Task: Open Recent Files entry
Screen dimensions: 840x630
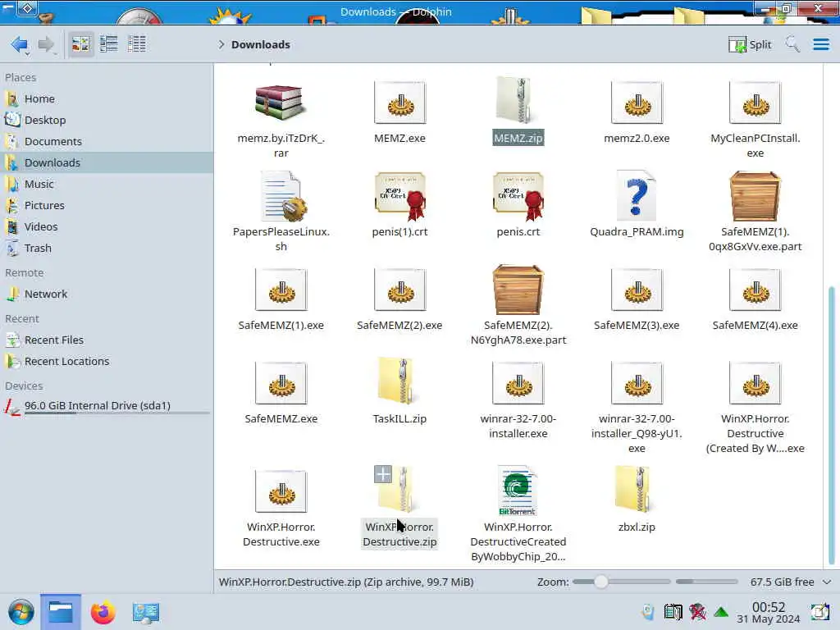Action: click(x=107, y=340)
